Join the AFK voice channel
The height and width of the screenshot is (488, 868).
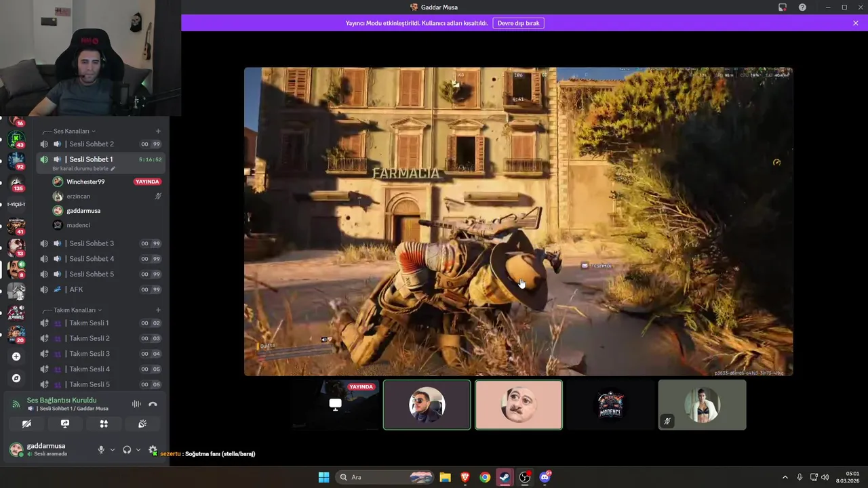pos(100,289)
